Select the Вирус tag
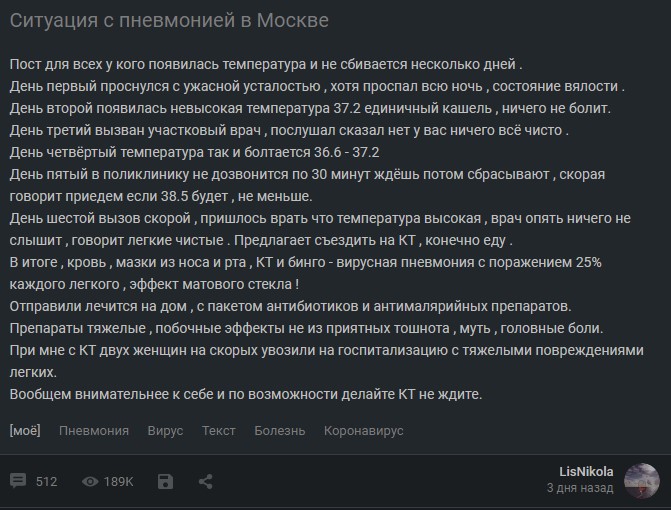Screen dimensions: 671x510 [165, 430]
